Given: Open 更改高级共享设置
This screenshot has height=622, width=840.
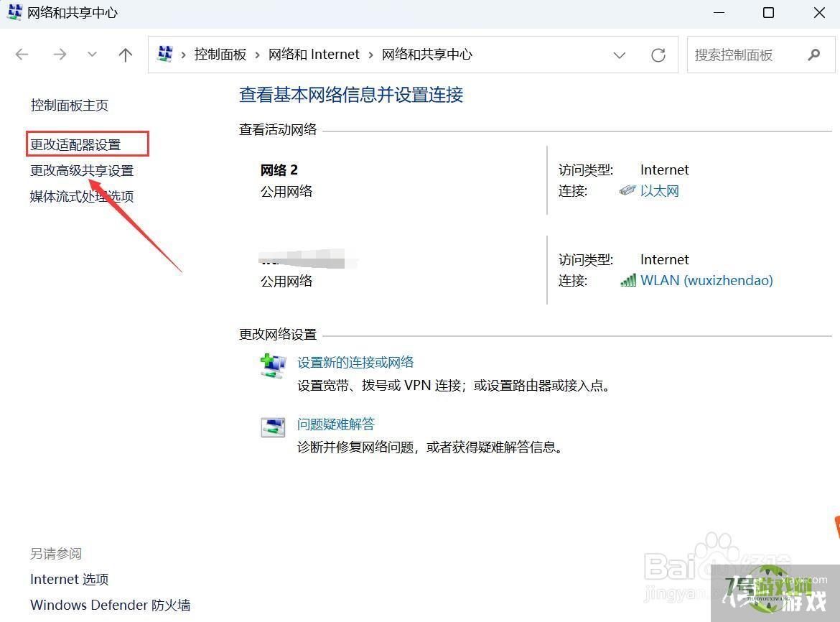Looking at the screenshot, I should [82, 170].
